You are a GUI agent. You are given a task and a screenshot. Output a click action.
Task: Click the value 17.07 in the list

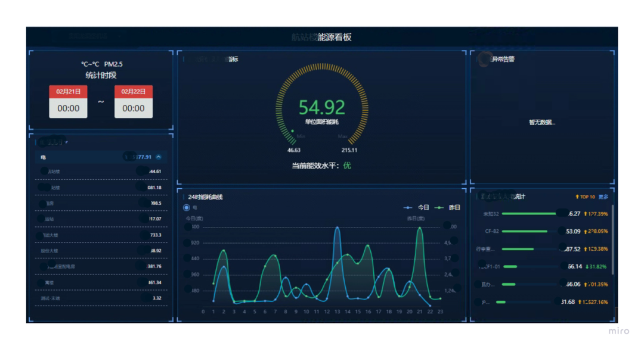coord(155,219)
